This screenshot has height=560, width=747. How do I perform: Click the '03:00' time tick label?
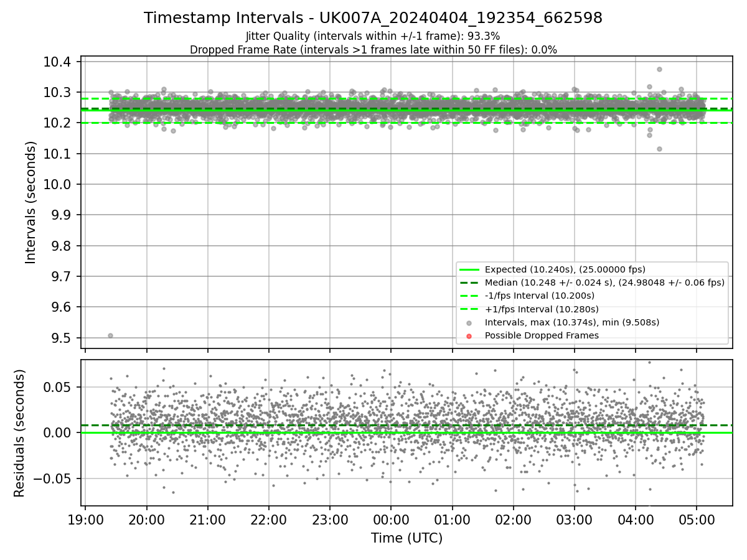pos(574,519)
